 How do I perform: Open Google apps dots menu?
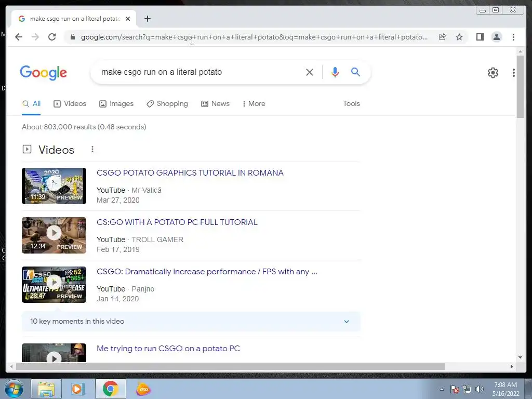(514, 73)
